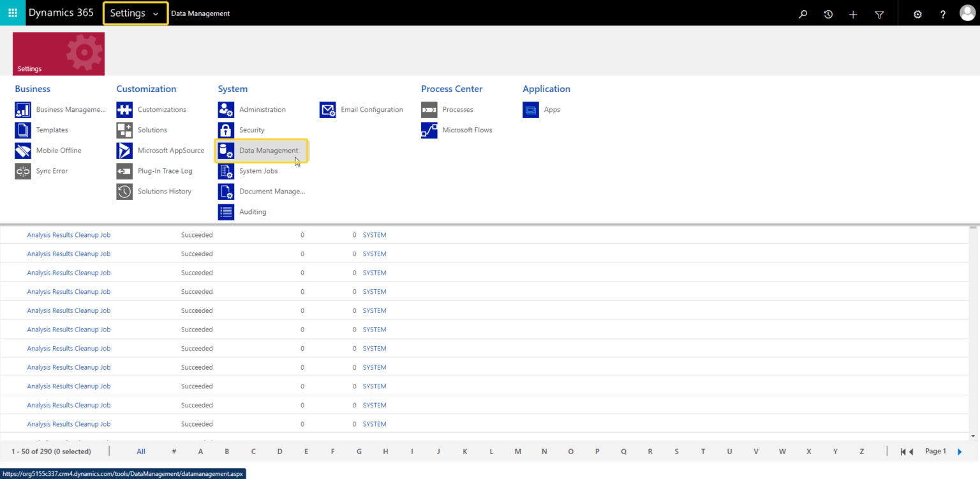This screenshot has height=479, width=980.
Task: Open the Sync Error tile
Action: point(52,171)
